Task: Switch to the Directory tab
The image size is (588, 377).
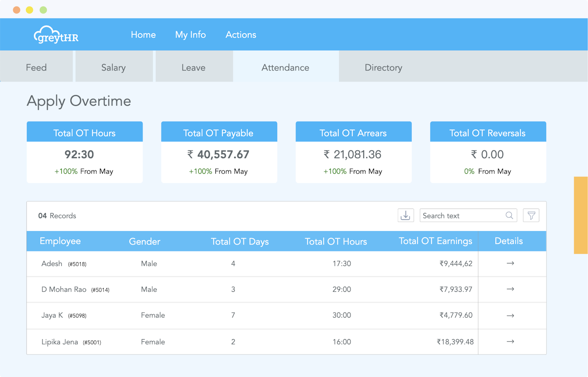Action: (x=383, y=67)
